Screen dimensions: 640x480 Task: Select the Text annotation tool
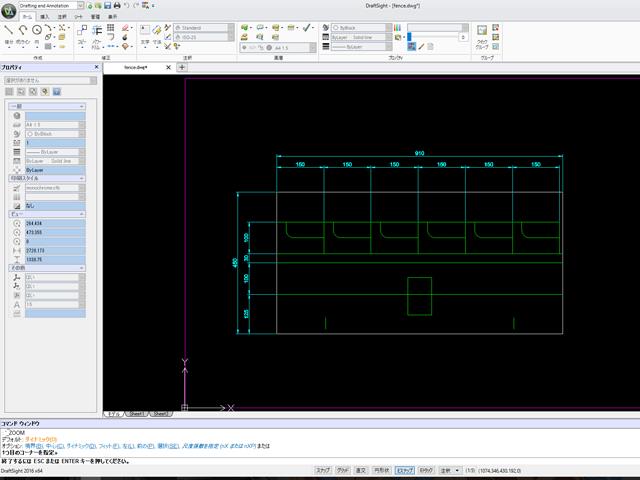[145, 30]
